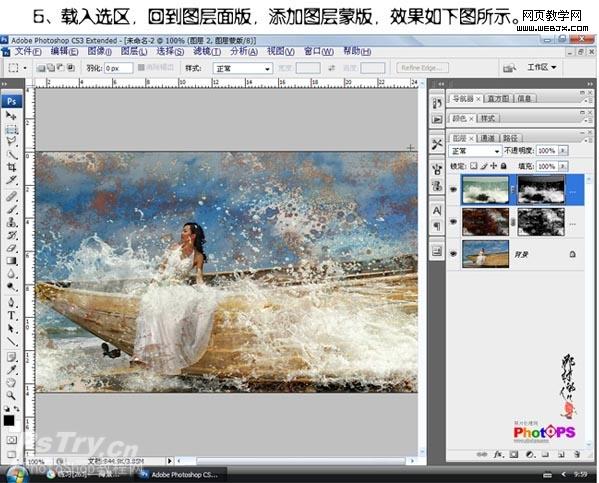This screenshot has height=483, width=599.
Task: Select the Magic Wand tool
Action: (11, 155)
